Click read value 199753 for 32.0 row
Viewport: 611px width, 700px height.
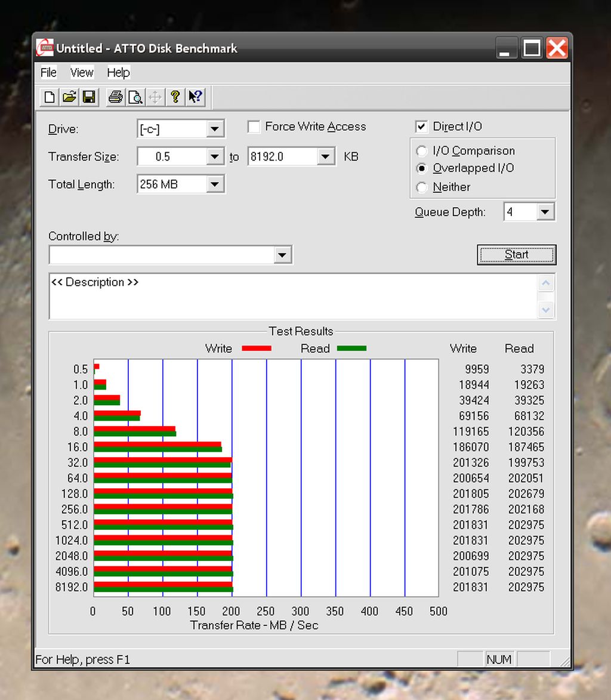[526, 463]
